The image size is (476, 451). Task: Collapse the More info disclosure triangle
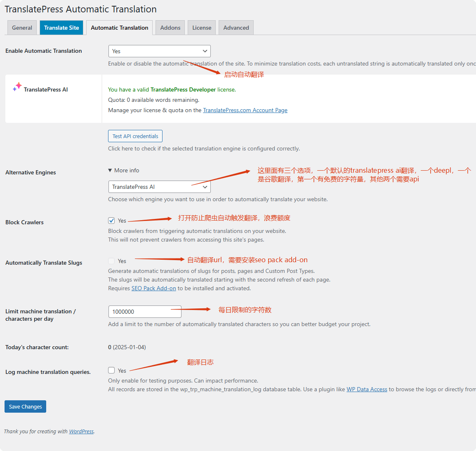(110, 171)
